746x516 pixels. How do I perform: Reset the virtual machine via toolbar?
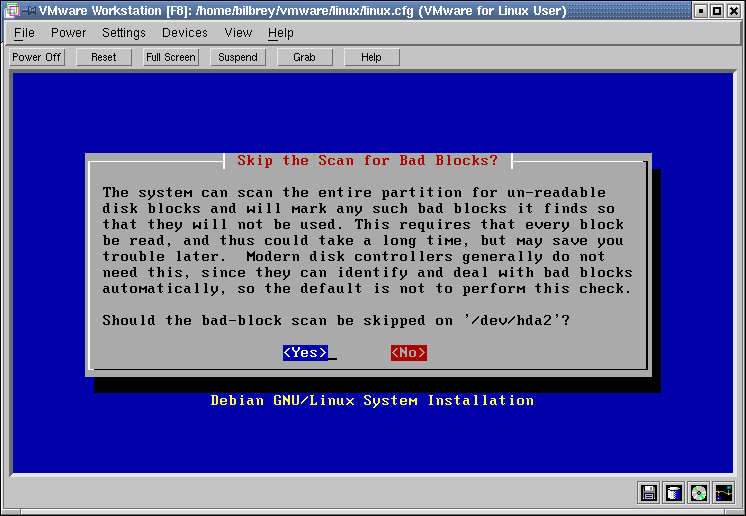[104, 57]
